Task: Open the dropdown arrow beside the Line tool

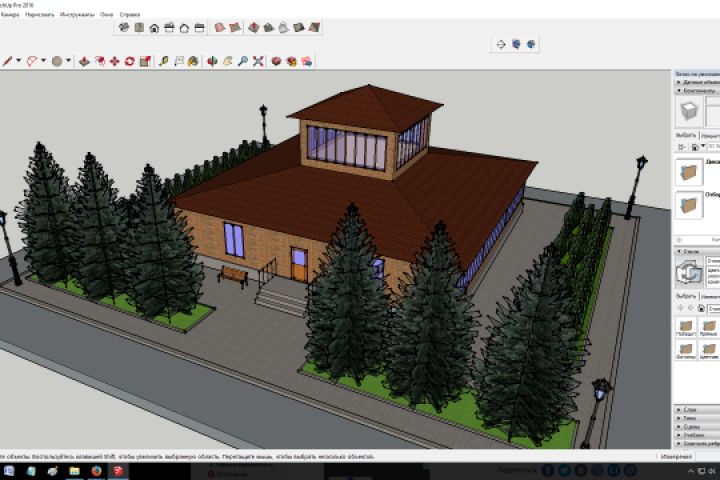Action: pos(19,61)
